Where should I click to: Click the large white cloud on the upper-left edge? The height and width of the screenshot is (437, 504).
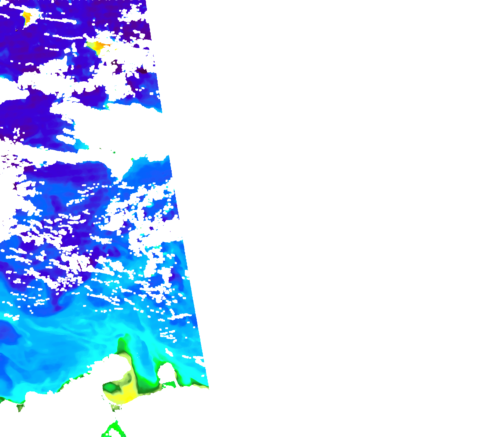point(9,90)
